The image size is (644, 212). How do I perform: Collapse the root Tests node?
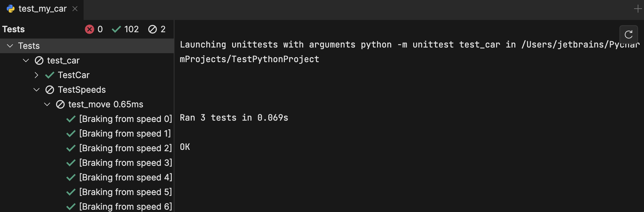[x=10, y=46]
